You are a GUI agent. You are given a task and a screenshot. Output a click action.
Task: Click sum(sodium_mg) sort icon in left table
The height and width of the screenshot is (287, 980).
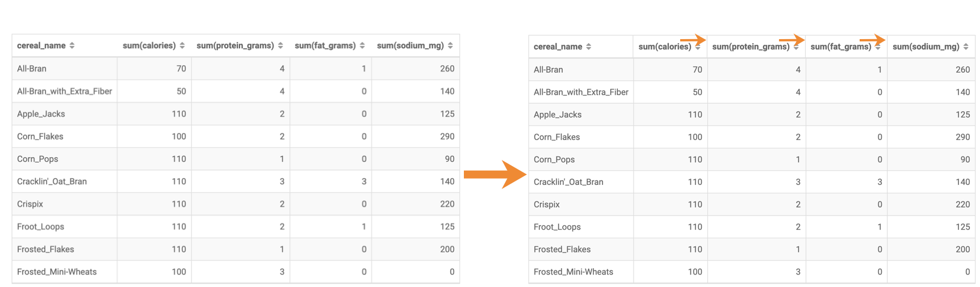[x=450, y=45]
